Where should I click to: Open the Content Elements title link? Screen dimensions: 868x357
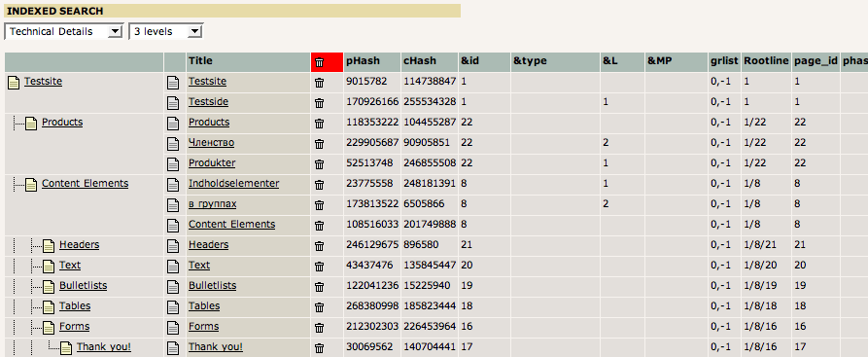[232, 225]
